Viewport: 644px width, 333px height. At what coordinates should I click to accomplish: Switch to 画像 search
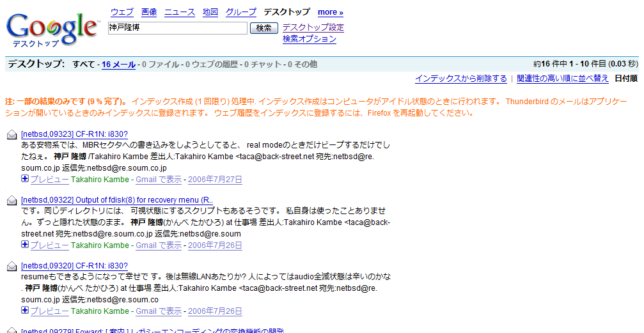[x=149, y=12]
